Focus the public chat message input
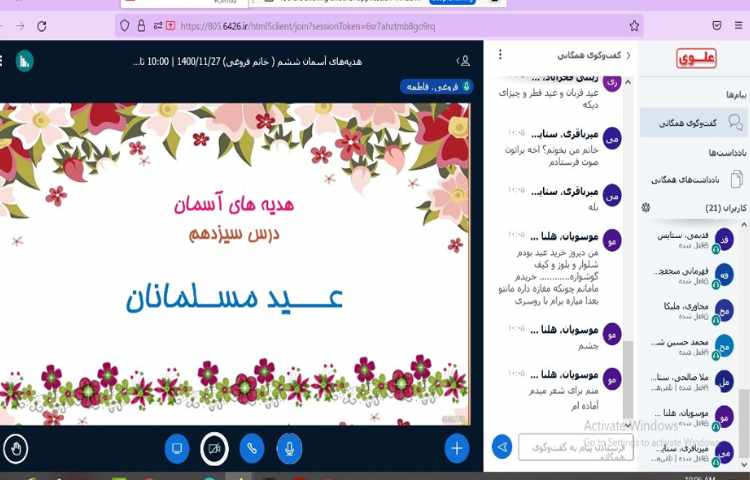The height and width of the screenshot is (480, 750). pos(576,447)
